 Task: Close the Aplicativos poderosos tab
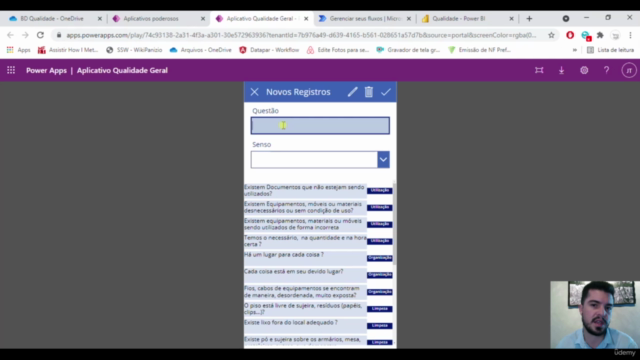tap(203, 18)
